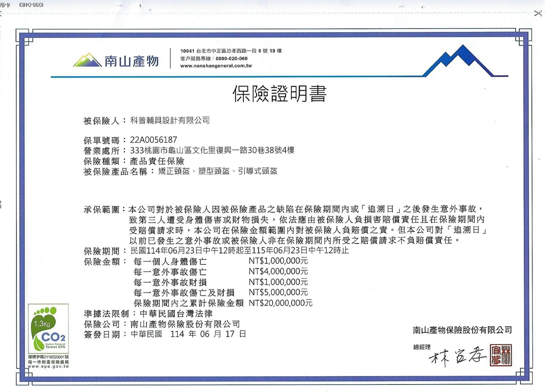Screen dimensions: 545x392
Task: Select amount NT$5,000,000元
Action: [278, 292]
